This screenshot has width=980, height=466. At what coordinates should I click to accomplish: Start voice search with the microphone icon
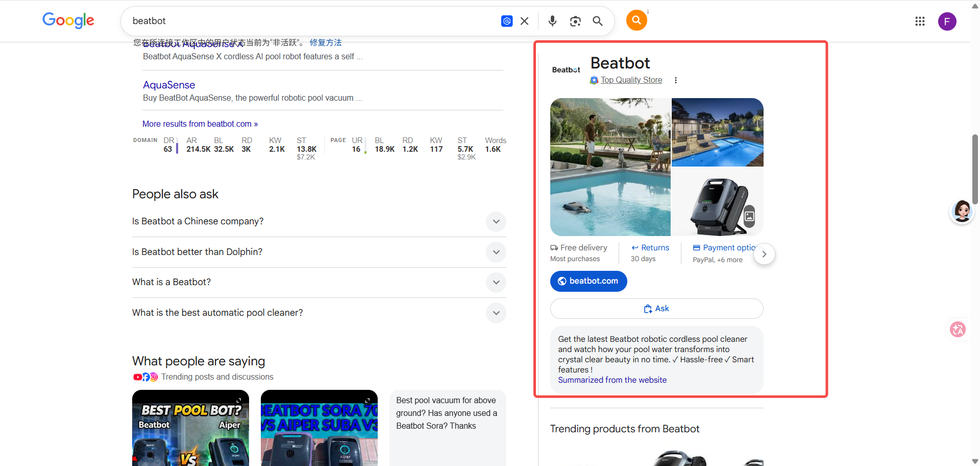552,21
